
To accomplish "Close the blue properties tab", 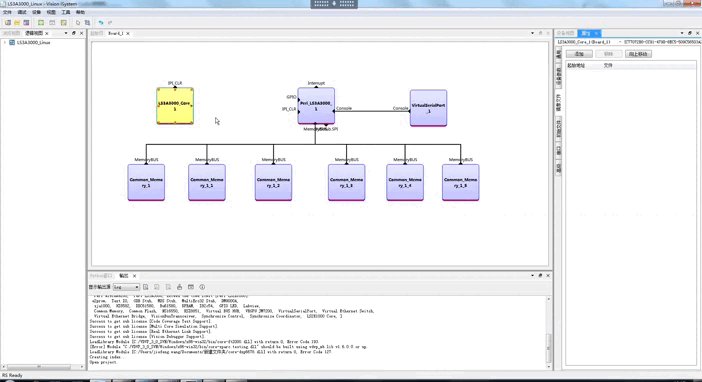I will (596, 34).
